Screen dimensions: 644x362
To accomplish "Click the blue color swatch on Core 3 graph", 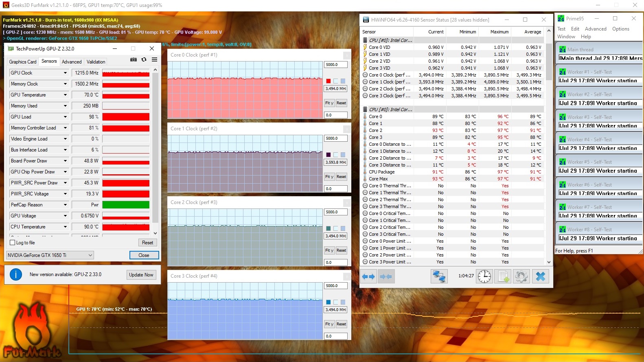I will (329, 302).
